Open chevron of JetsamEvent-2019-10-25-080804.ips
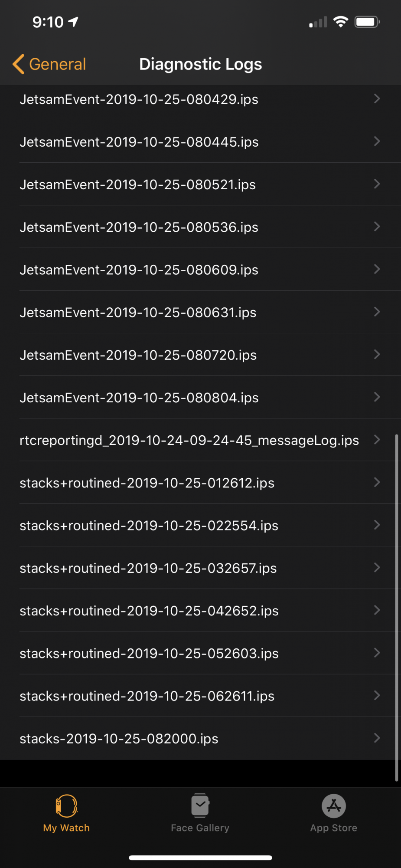The height and width of the screenshot is (868, 401). (377, 397)
